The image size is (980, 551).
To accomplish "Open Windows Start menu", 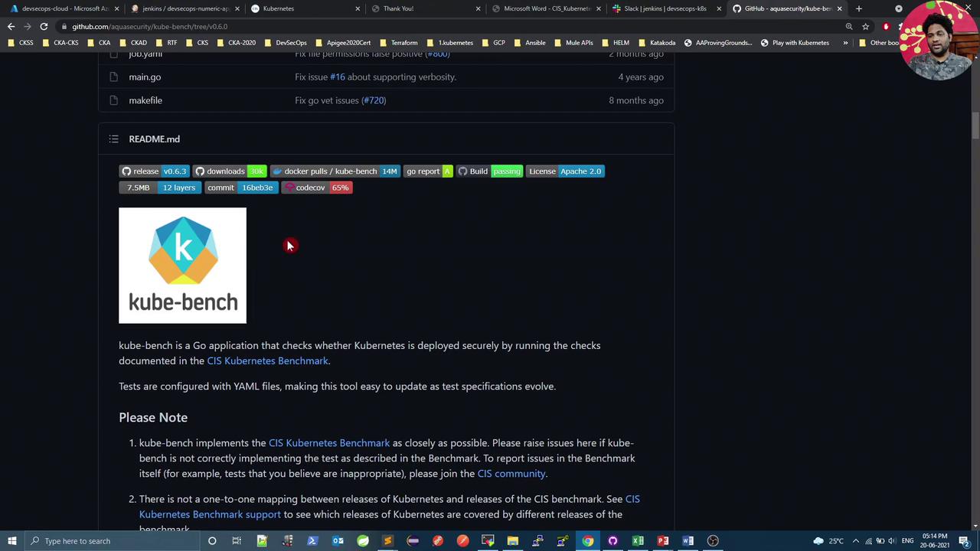I will (11, 541).
